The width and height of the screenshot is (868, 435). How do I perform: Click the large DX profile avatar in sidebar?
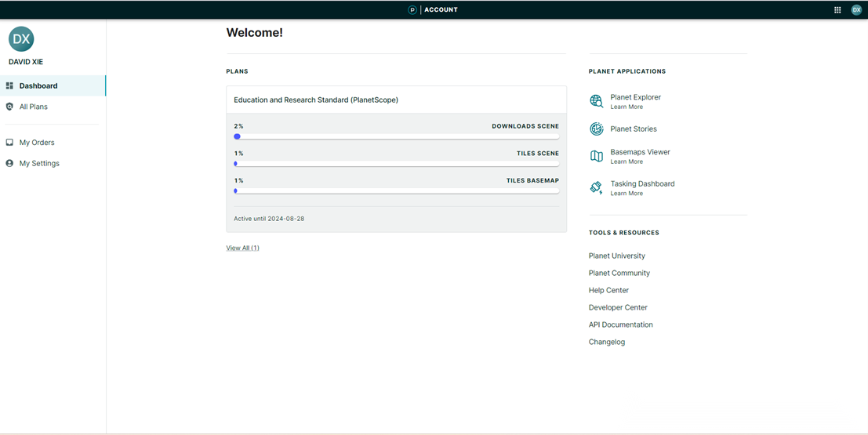point(21,38)
